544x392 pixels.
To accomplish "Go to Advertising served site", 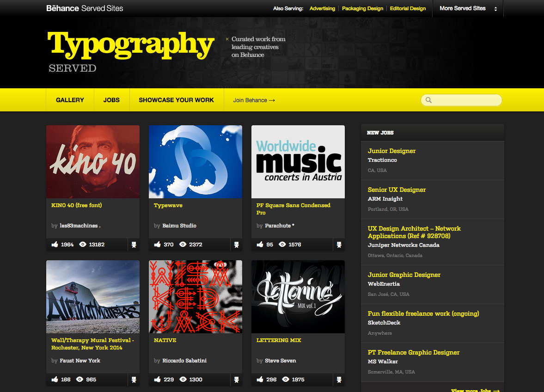I will pos(322,8).
